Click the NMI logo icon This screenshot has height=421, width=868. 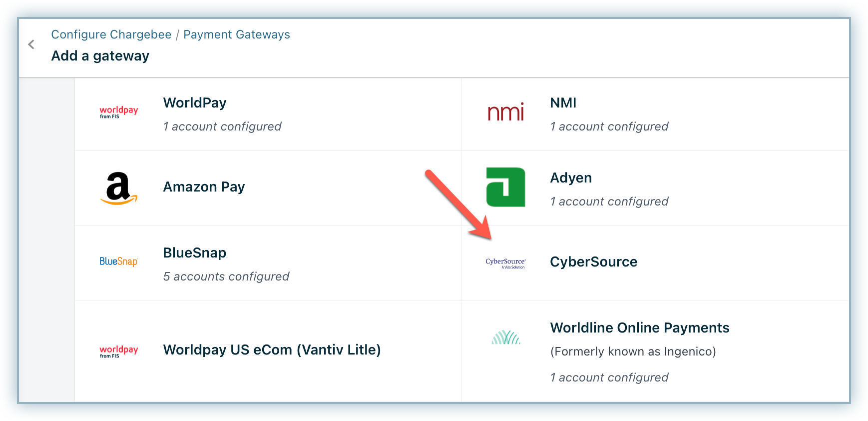[x=505, y=112]
